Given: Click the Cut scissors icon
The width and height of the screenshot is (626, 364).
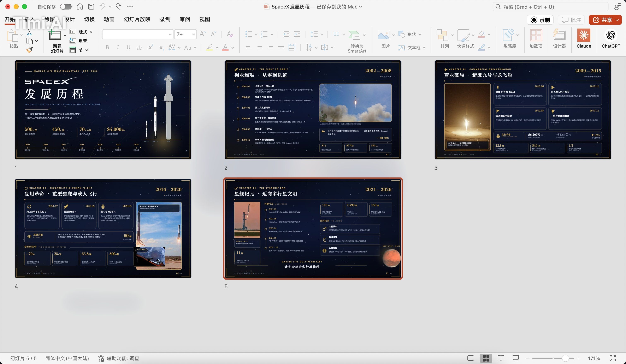Looking at the screenshot, I should coord(29,32).
